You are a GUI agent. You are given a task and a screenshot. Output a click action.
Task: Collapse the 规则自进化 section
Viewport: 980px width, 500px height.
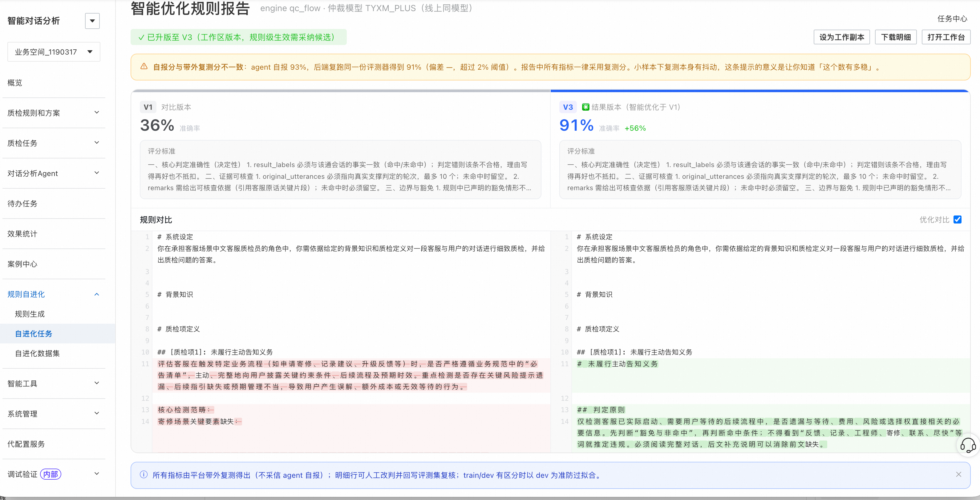point(53,294)
